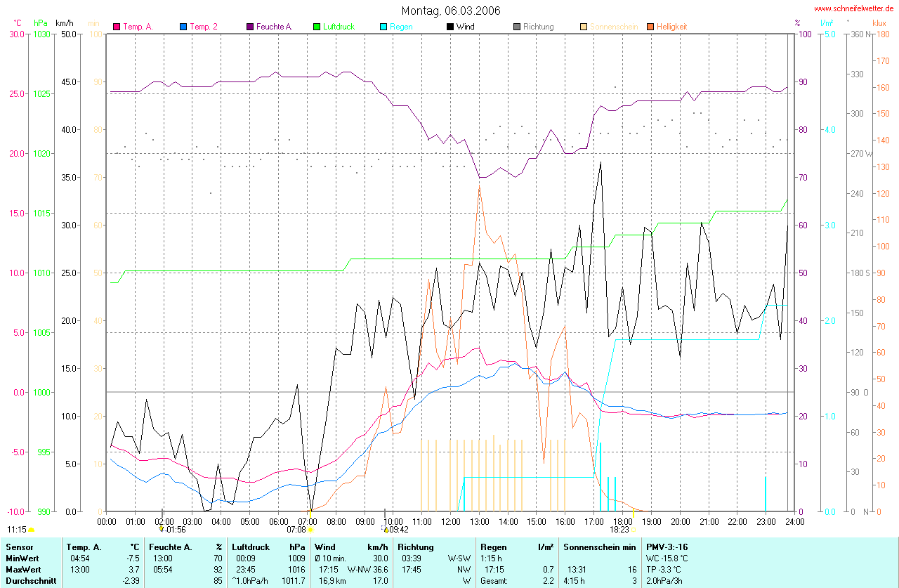Click the blue Temp. 2 legend swatch
This screenshot has width=899, height=588.
[183, 27]
